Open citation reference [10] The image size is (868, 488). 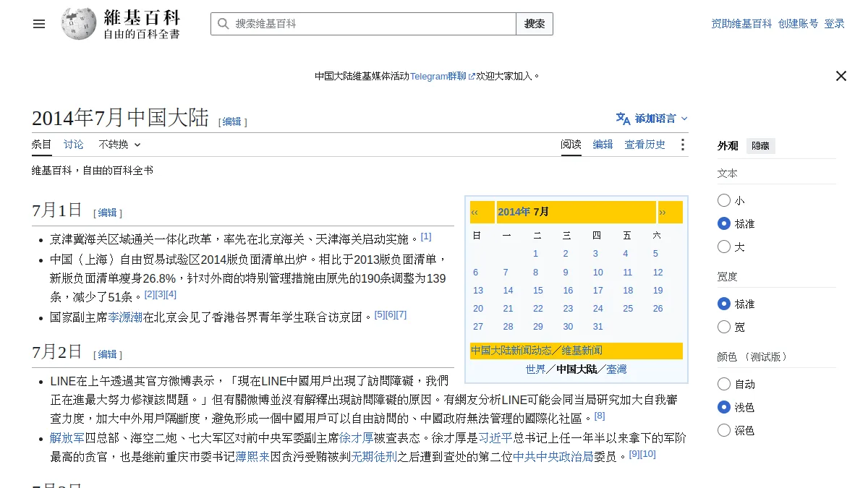(648, 454)
